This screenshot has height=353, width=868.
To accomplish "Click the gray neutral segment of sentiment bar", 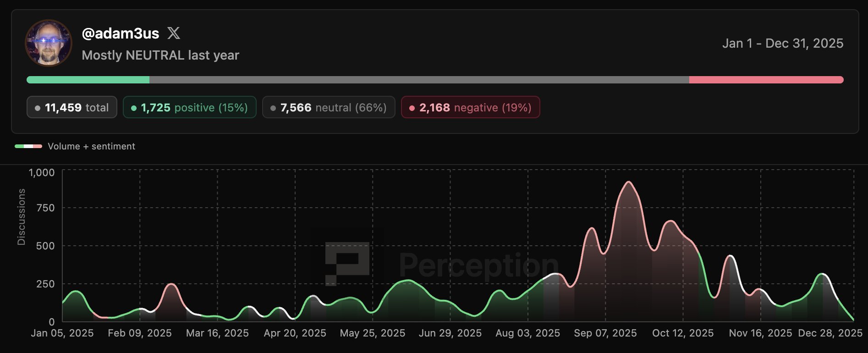I will tap(419, 80).
